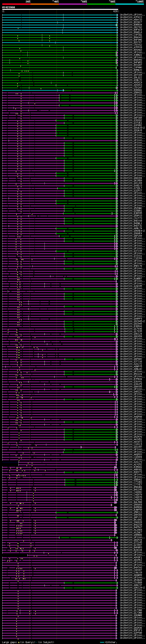Image resolution: width=146 pixels, height=644 pixels.
Task: Select the UniRef100_A9SHS3 label
Action: [x=131, y=85]
